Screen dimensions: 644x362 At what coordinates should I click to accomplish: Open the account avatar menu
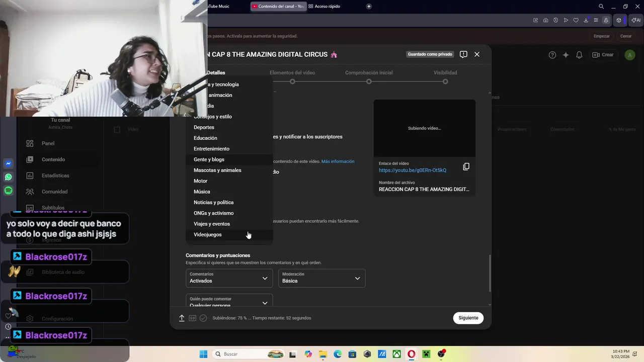(629, 55)
